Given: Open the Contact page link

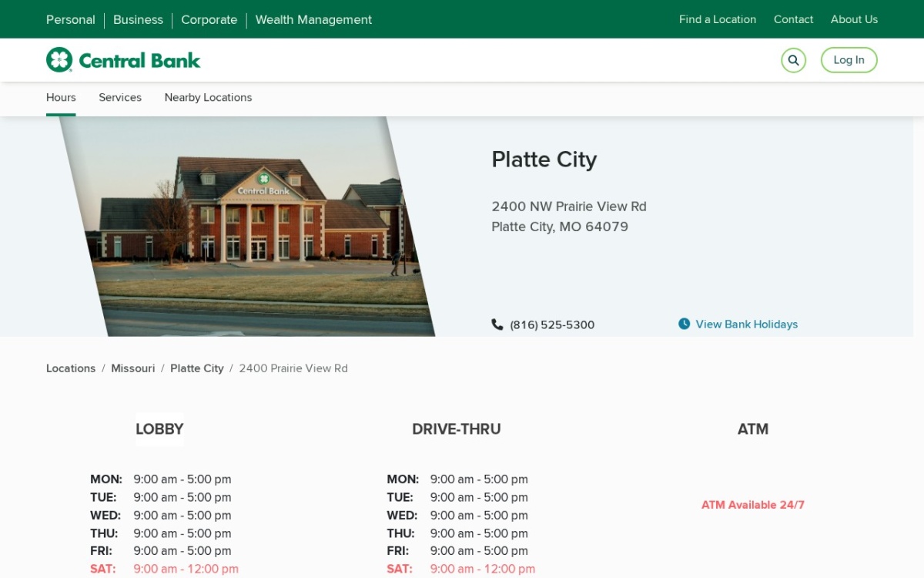Looking at the screenshot, I should pyautogui.click(x=793, y=19).
